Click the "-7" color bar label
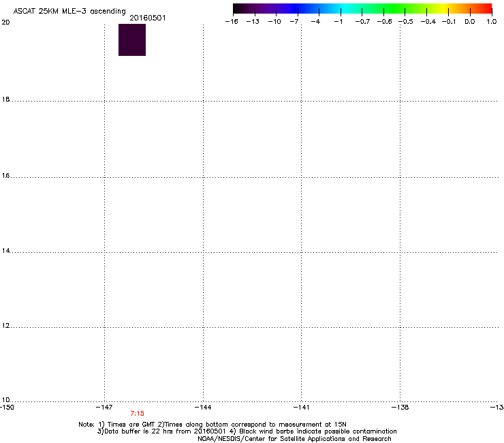Image resolution: width=504 pixels, height=443 pixels. [x=294, y=22]
